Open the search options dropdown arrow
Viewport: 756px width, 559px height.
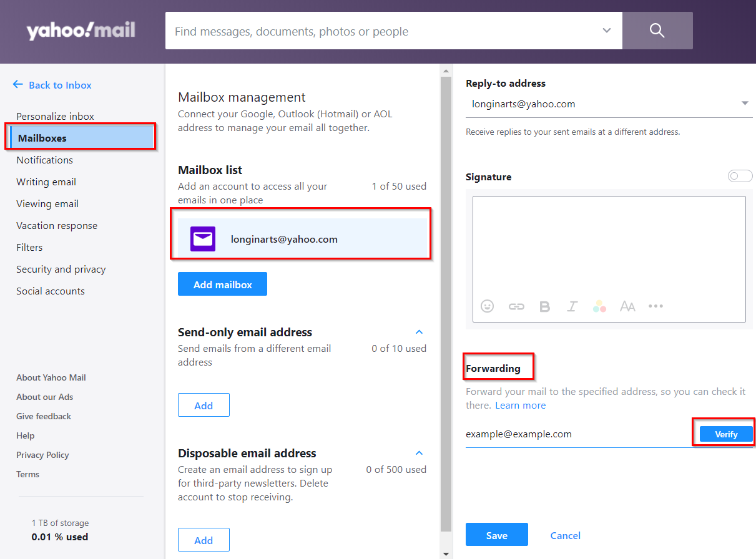tap(606, 31)
